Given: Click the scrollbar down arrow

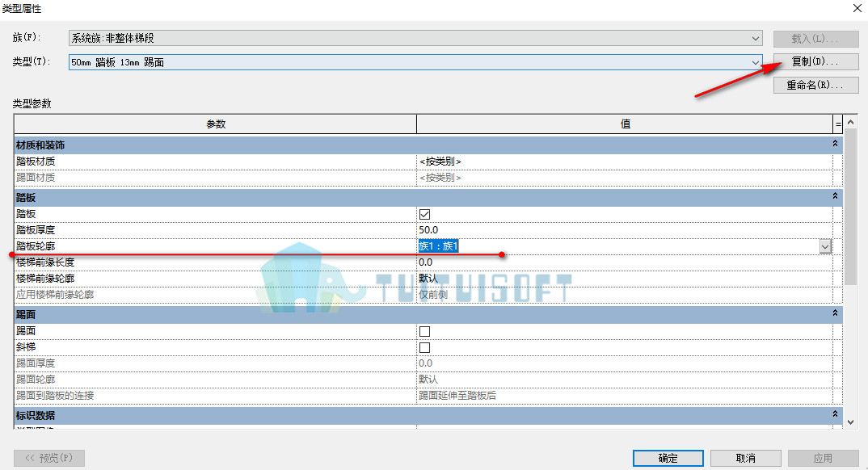Looking at the screenshot, I should [x=851, y=422].
